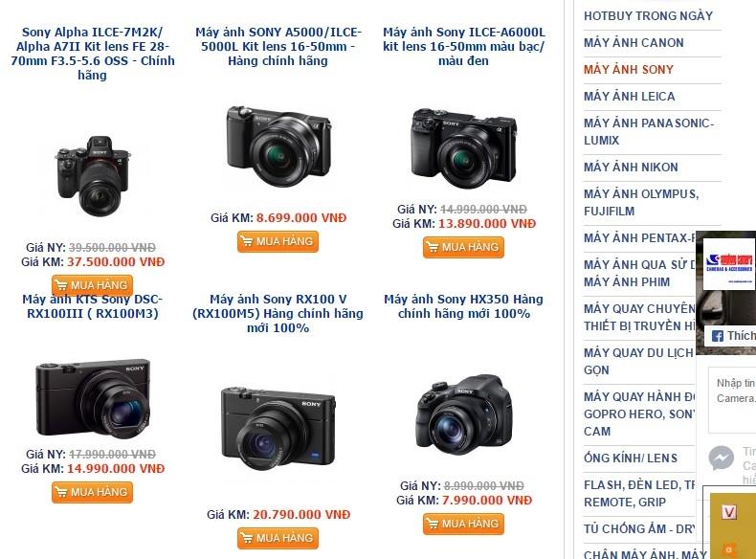The width and height of the screenshot is (756, 559).
Task: Click the message input box in chat widget
Action: 732,400
